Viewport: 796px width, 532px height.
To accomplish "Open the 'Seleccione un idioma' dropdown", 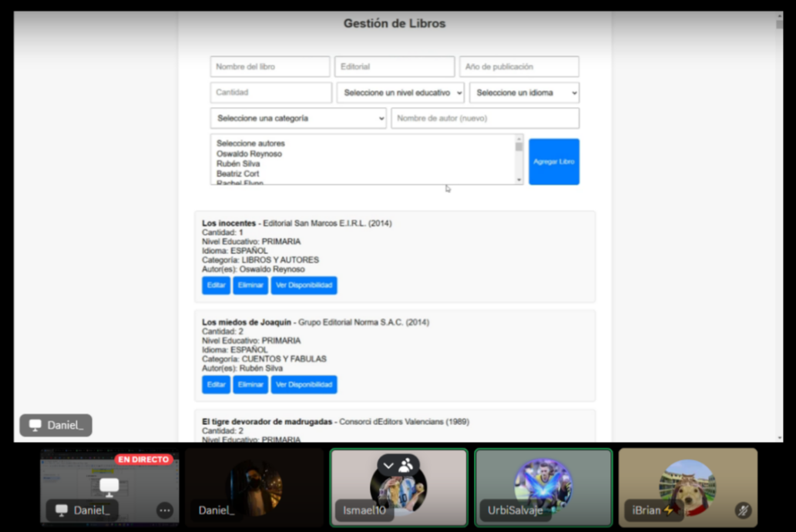I will pyautogui.click(x=524, y=93).
